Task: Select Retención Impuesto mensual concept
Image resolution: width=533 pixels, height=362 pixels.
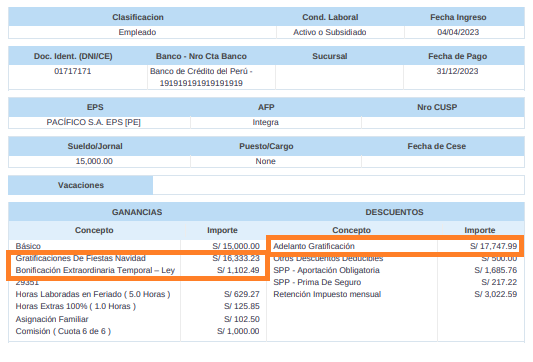Action: point(327,294)
